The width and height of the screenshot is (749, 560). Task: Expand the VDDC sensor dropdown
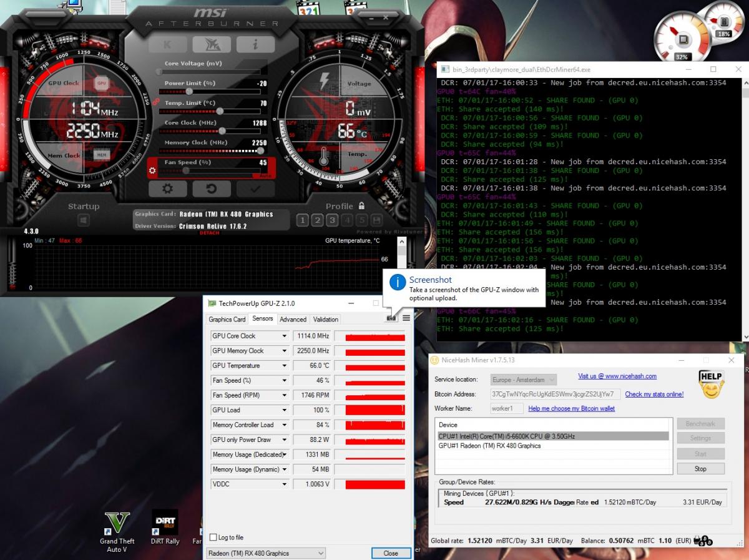(285, 484)
